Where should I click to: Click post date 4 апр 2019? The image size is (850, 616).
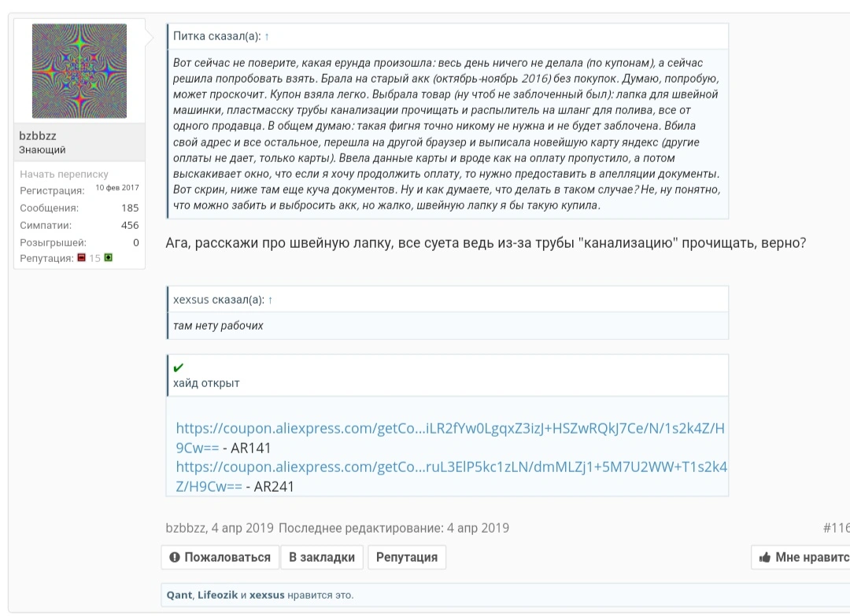pyautogui.click(x=242, y=528)
